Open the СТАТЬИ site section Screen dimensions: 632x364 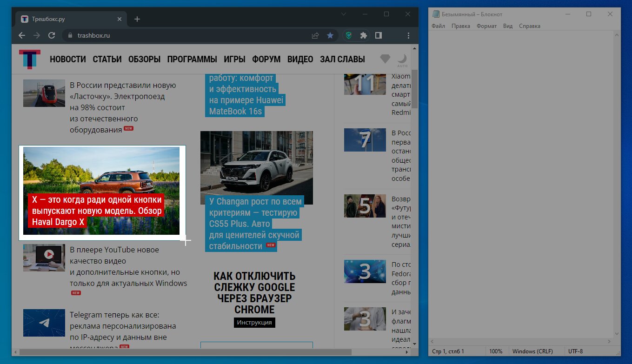[107, 59]
